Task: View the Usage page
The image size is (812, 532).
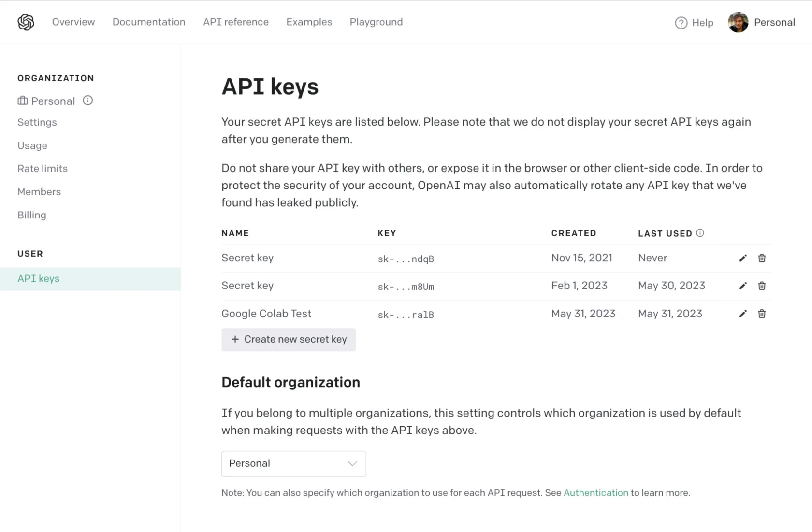Action: [32, 145]
